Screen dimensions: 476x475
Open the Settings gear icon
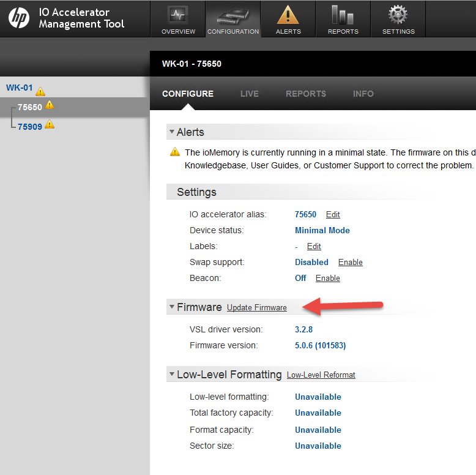pos(398,15)
